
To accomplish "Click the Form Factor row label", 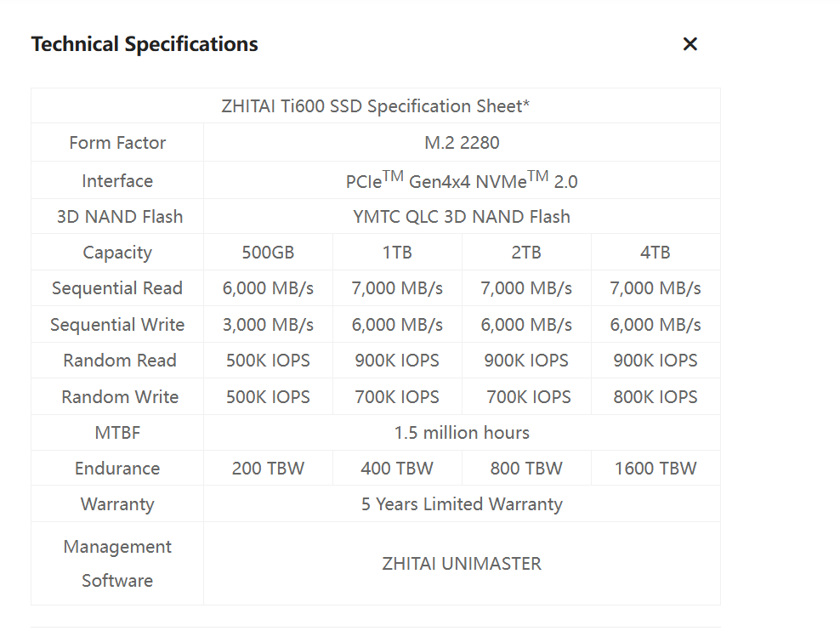I will click(117, 143).
